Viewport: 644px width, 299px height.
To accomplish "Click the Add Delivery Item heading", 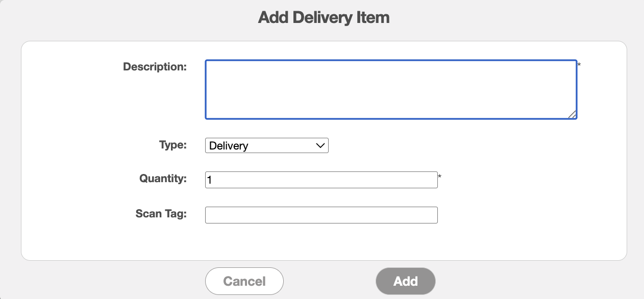I will 324,18.
